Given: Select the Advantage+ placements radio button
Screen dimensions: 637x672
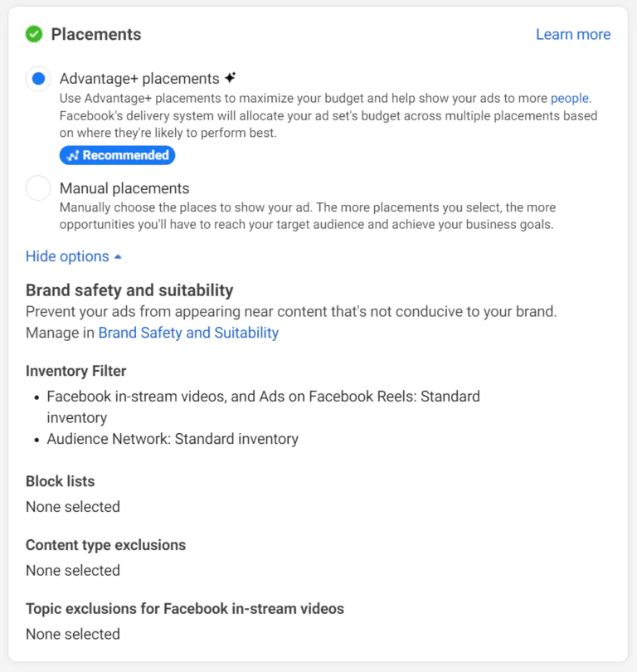Looking at the screenshot, I should click(38, 79).
